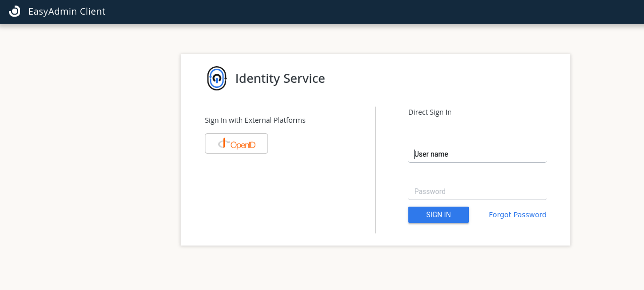This screenshot has width=644, height=290.
Task: Click the User name placeholder text
Action: 432,154
